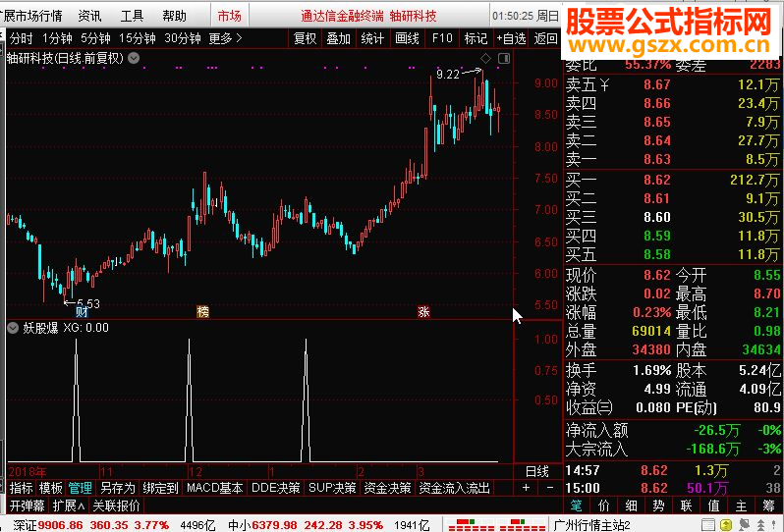
Task: Add stock via +自选 button
Action: click(x=511, y=38)
